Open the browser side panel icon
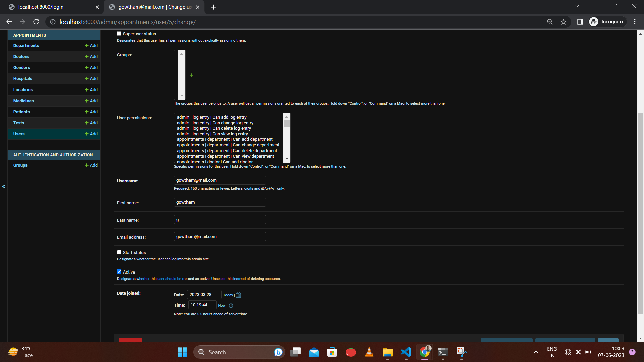Screen dimensions: 644x362 [580, 22]
